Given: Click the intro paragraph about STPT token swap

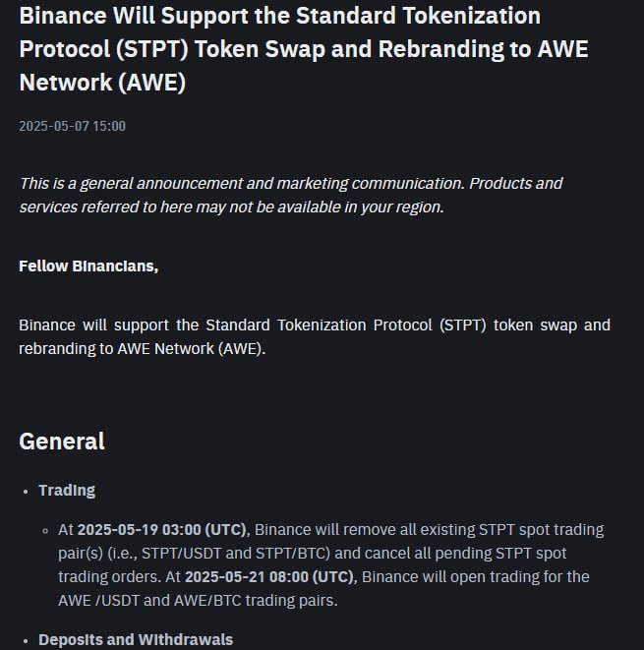Looking at the screenshot, I should click(315, 337).
